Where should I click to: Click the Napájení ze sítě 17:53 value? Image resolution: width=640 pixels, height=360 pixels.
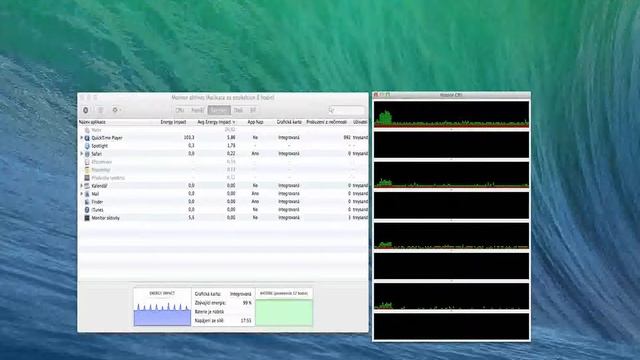pyautogui.click(x=246, y=321)
